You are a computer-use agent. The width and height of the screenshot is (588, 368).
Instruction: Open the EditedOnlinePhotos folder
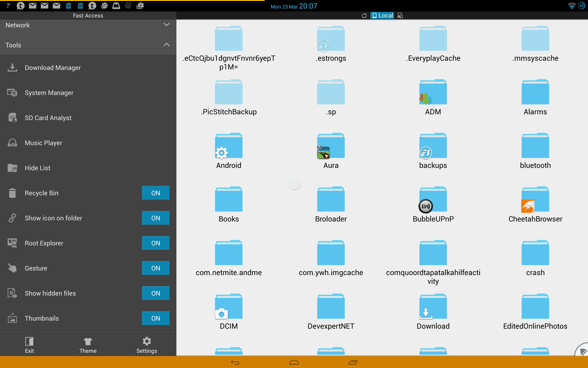[x=535, y=312]
